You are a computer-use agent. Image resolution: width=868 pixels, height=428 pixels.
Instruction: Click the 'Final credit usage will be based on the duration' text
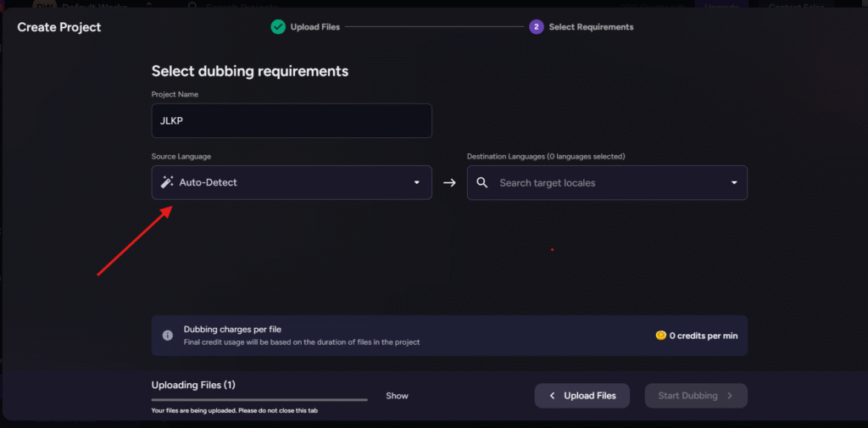pos(302,342)
